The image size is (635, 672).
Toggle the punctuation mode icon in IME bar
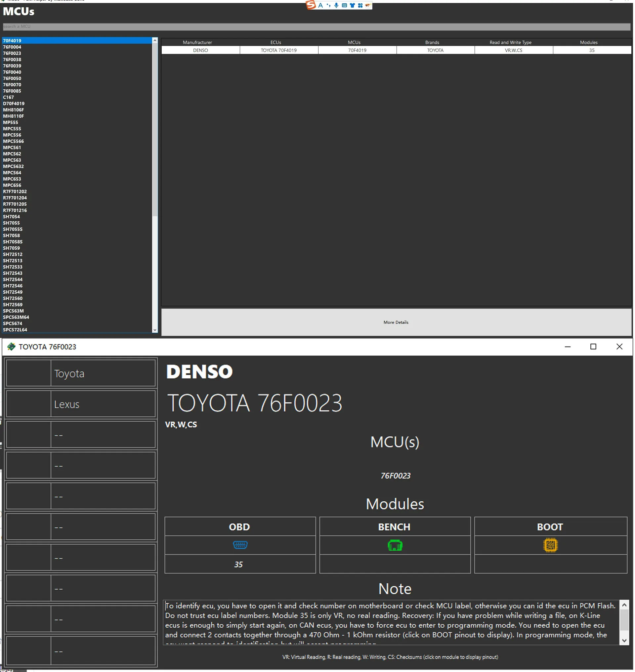(x=328, y=5)
